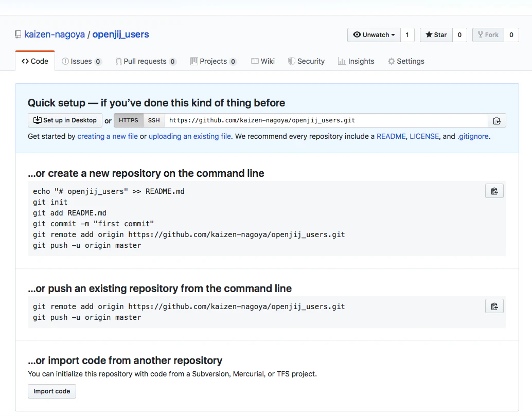Click the 'git init' command line
This screenshot has width=532, height=416.
(x=50, y=203)
